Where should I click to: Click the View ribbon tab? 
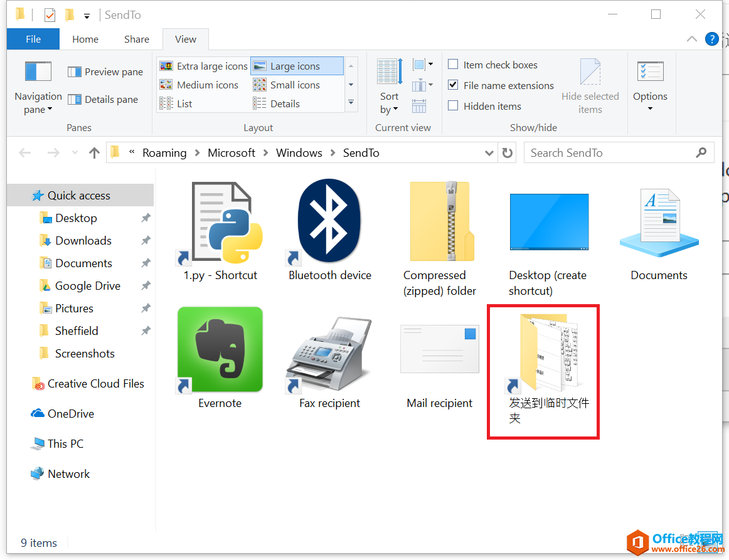tap(186, 39)
